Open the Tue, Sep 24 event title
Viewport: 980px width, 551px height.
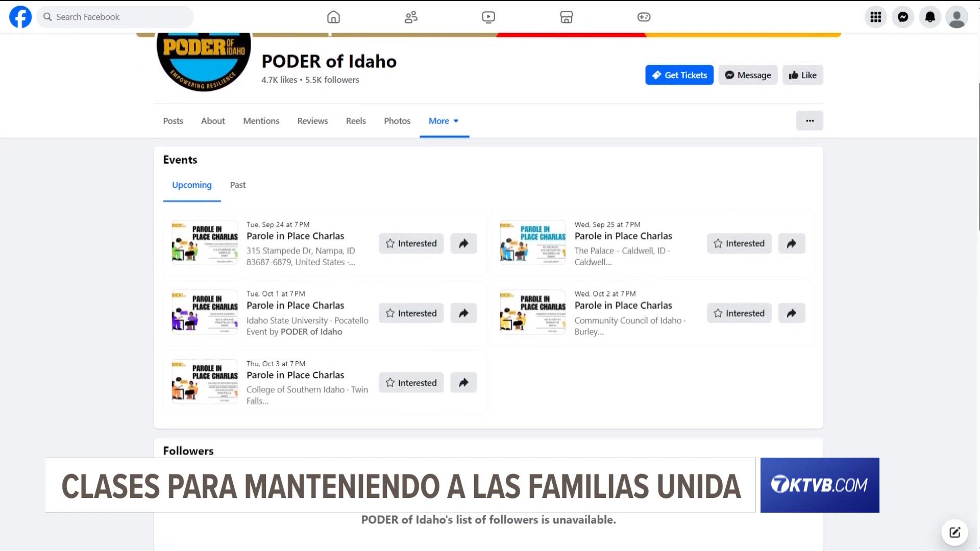point(296,236)
